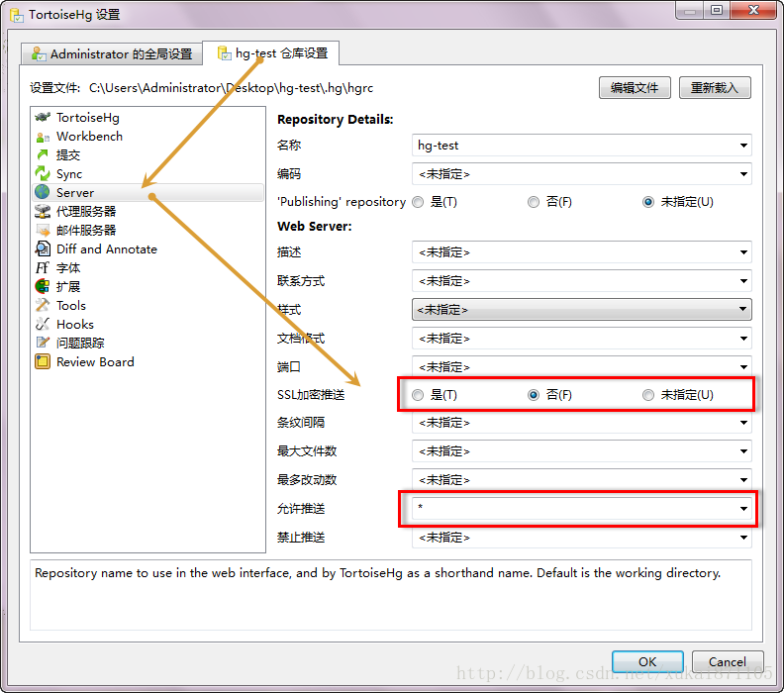Viewport: 784px width, 693px height.
Task: Expand the 禁止推送 dropdown
Action: [x=743, y=538]
